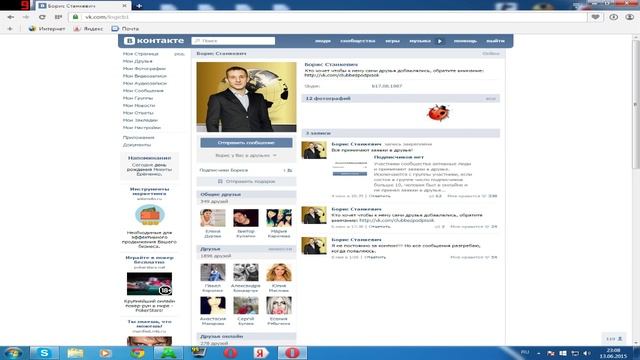
Task: Open mutual friend Елена's avatar
Action: (x=213, y=218)
